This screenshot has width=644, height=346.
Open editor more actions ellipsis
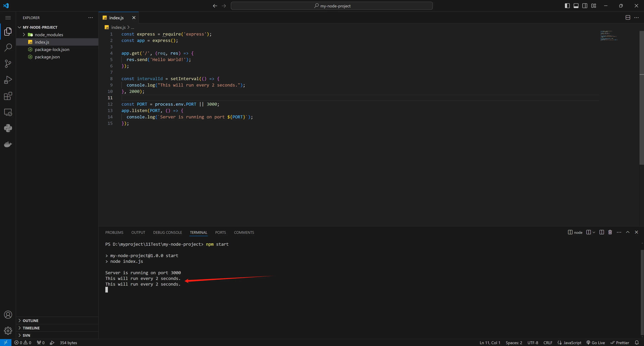click(x=636, y=17)
